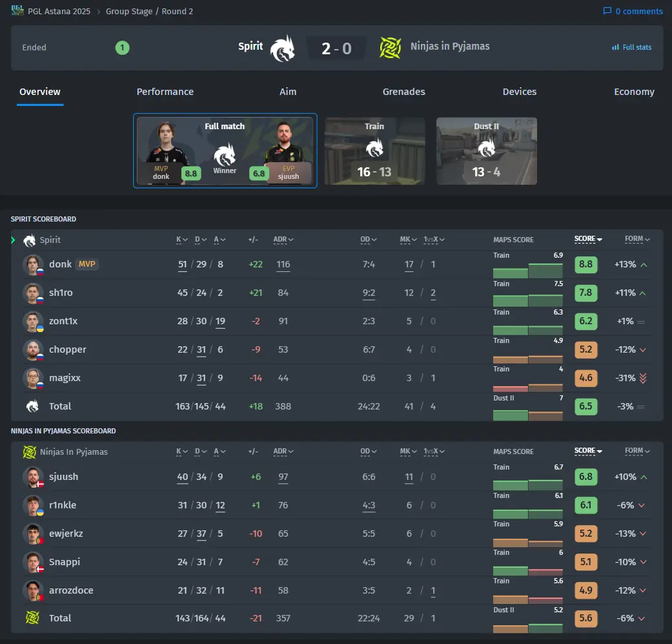672x644 pixels.
Task: Click arrozdoce's player avatar
Action: 33,590
